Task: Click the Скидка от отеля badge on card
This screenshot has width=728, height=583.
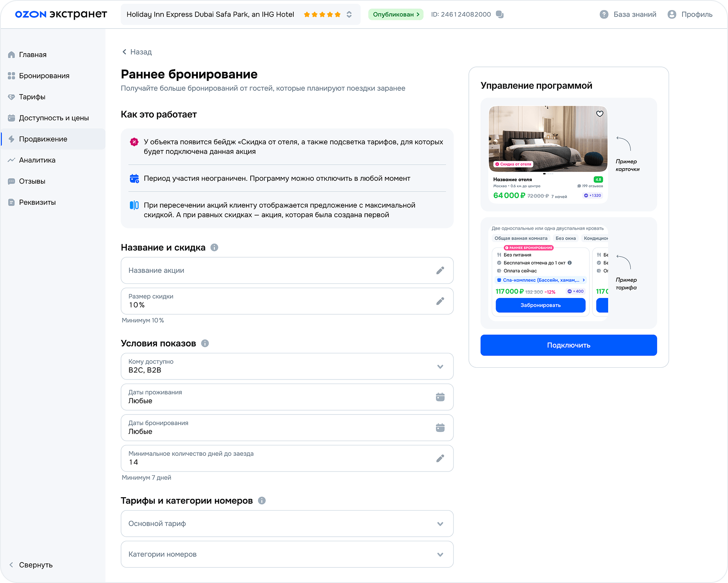Action: tap(513, 164)
